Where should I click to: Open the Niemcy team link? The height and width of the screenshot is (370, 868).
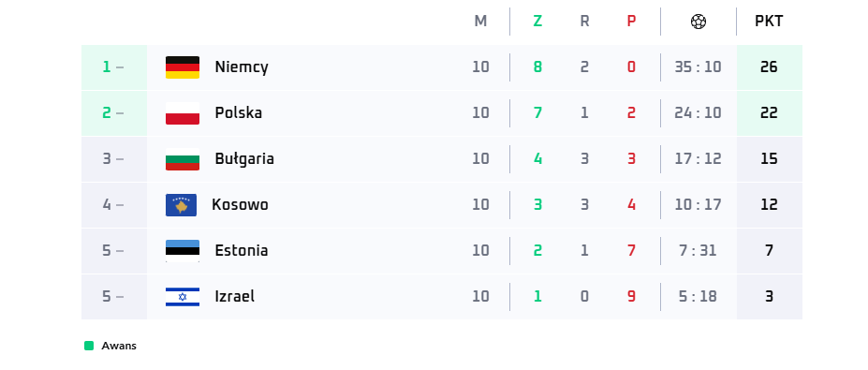[242, 67]
